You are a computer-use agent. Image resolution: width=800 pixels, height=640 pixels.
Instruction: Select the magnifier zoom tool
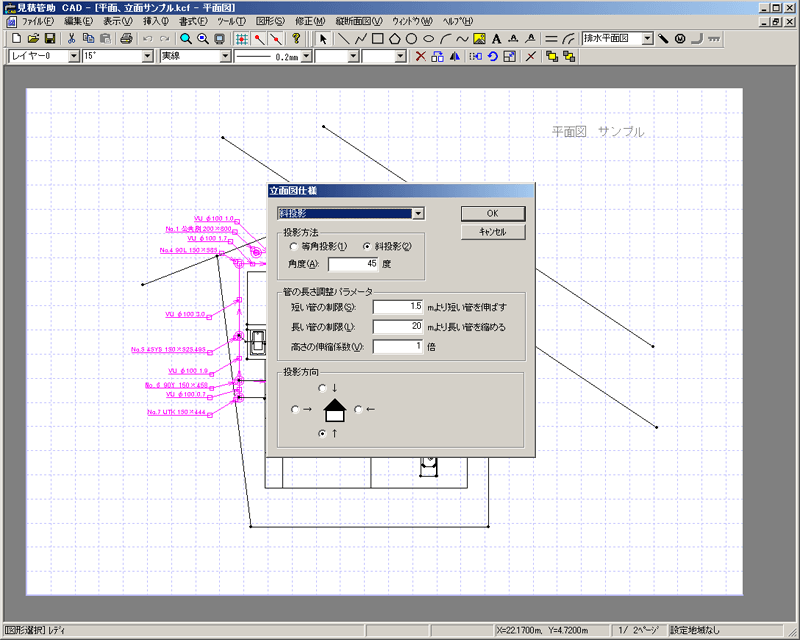tap(186, 39)
